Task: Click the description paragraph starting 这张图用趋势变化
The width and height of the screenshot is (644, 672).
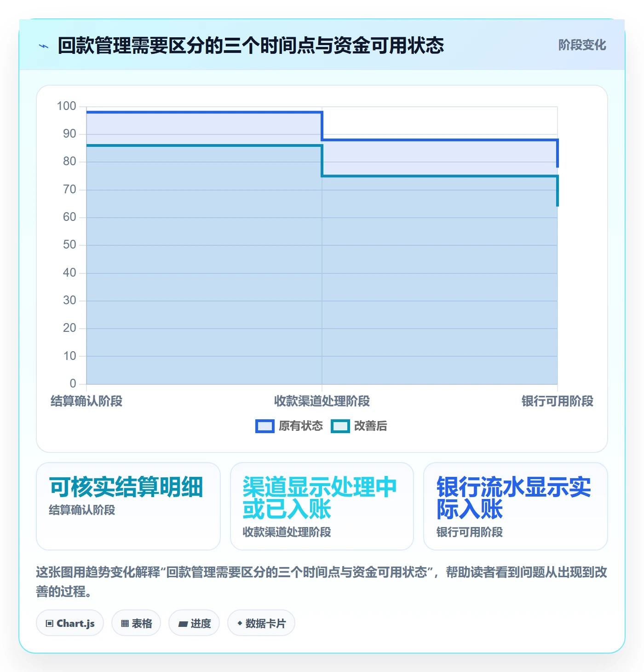Action: click(x=322, y=582)
